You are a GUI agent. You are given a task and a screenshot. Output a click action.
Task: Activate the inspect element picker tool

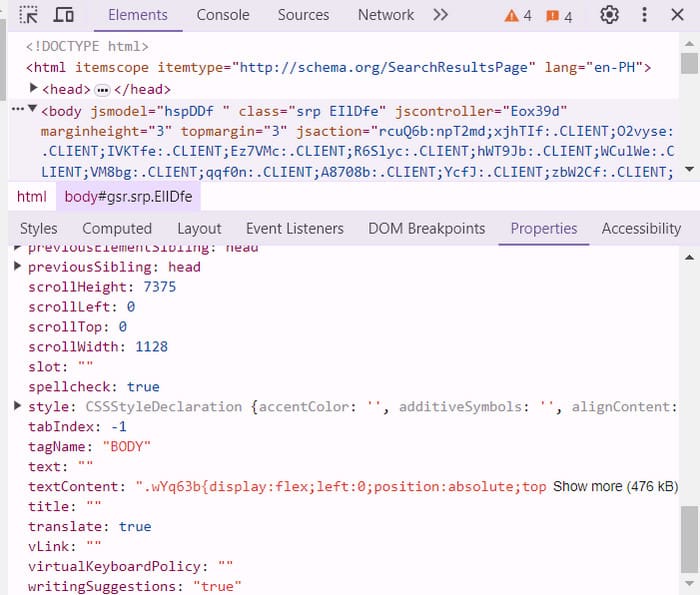tap(29, 15)
